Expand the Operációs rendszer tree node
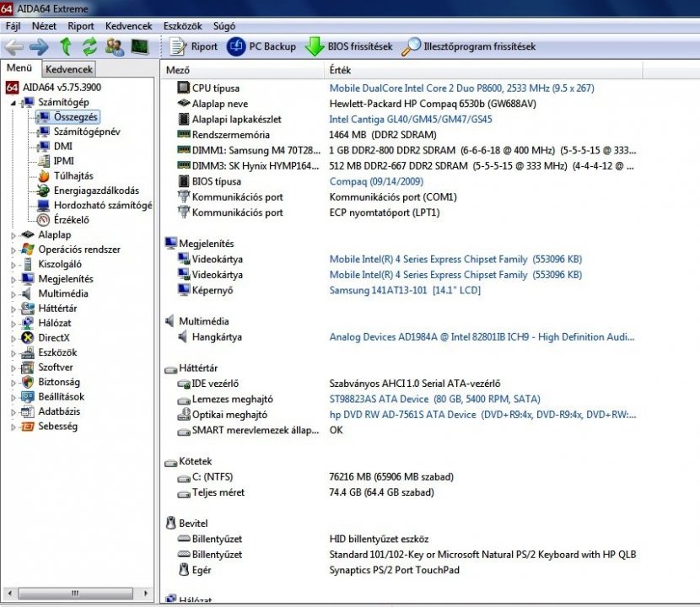Image resolution: width=700 pixels, height=607 pixels. click(x=13, y=250)
